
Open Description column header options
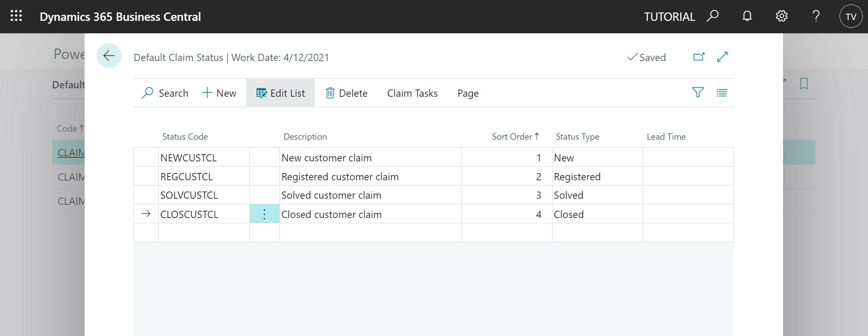coord(305,136)
